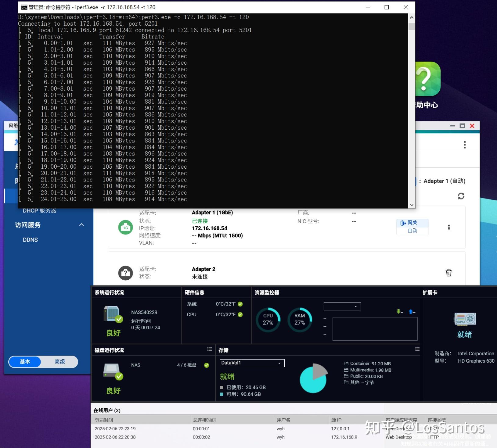Click the command prompt scrollbar thumb

412,27
